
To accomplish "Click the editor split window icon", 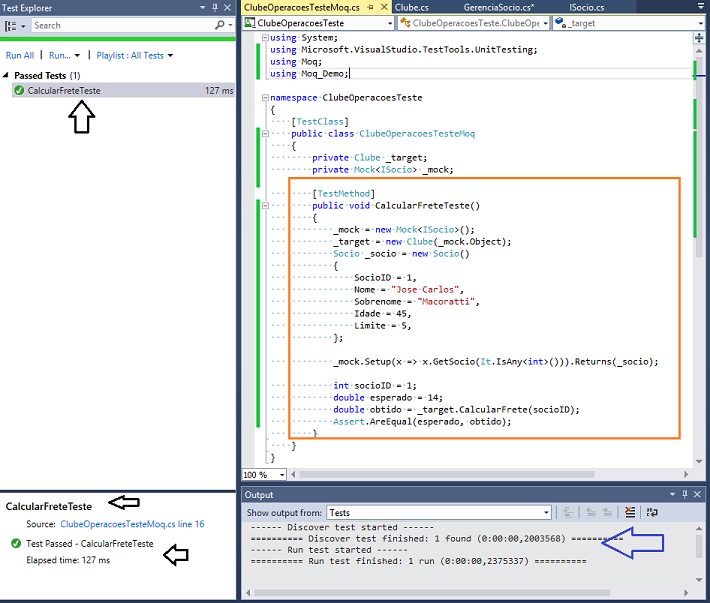I will click(699, 38).
